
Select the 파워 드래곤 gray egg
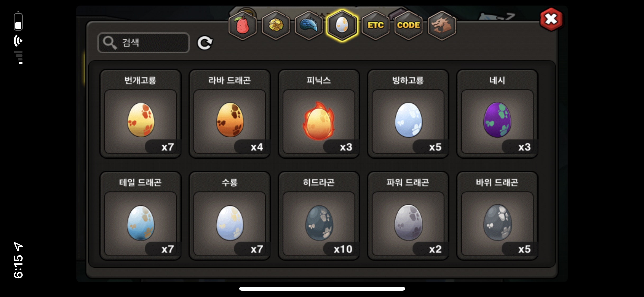coord(408,216)
